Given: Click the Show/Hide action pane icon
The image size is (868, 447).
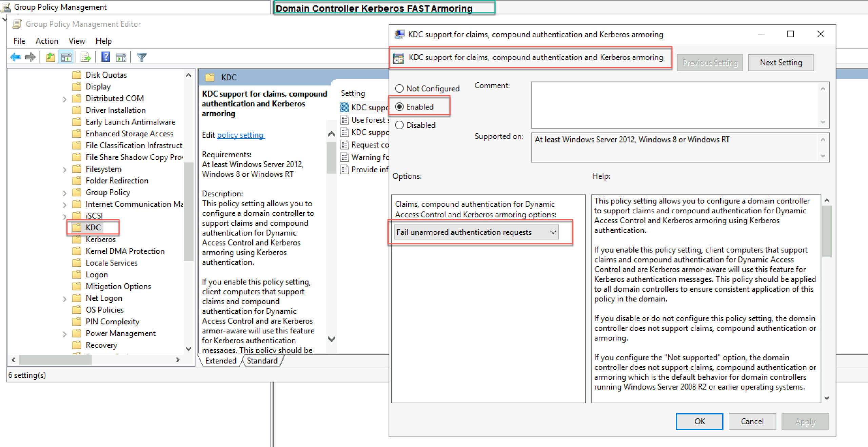Looking at the screenshot, I should click(121, 57).
